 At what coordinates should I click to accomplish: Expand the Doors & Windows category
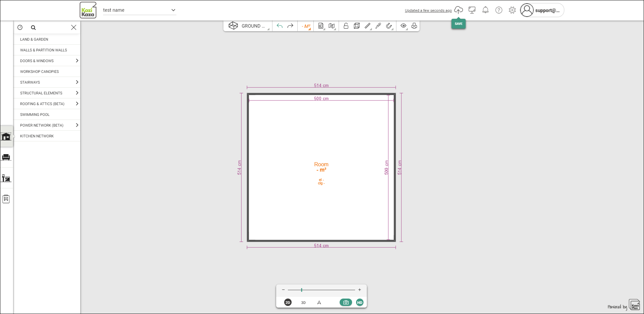47,61
